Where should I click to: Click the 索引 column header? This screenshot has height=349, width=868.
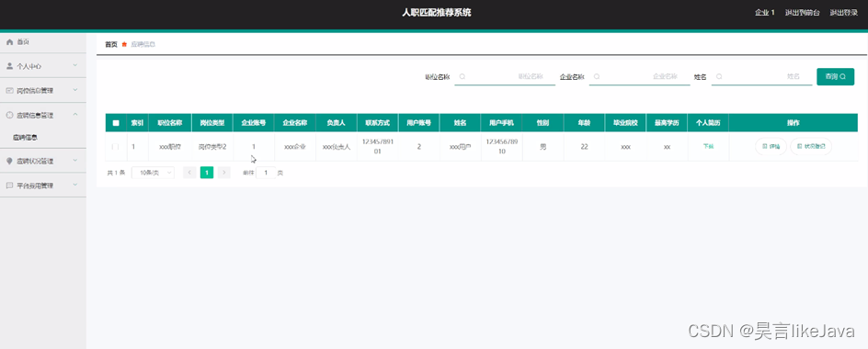pyautogui.click(x=137, y=123)
